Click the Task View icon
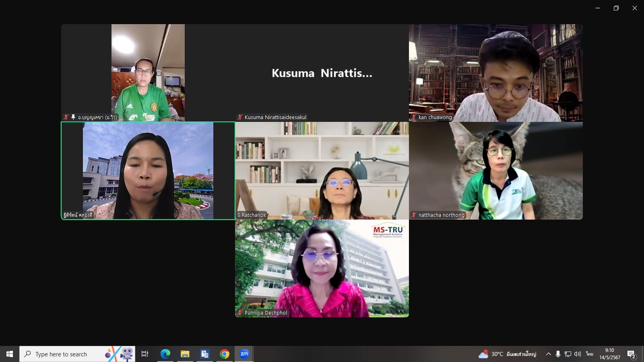The width and height of the screenshot is (644, 362). 145,354
